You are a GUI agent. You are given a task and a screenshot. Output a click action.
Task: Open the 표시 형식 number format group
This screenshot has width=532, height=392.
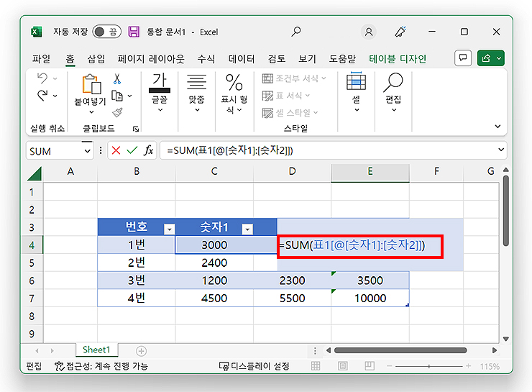234,93
